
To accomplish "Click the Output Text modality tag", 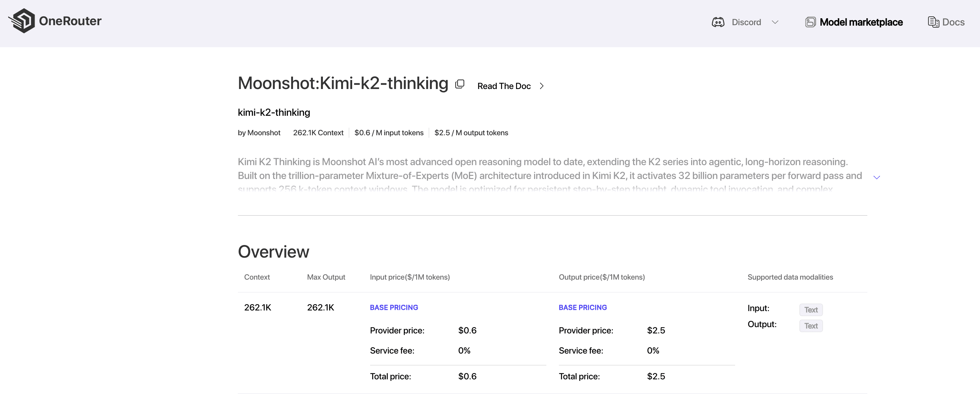I will point(811,326).
